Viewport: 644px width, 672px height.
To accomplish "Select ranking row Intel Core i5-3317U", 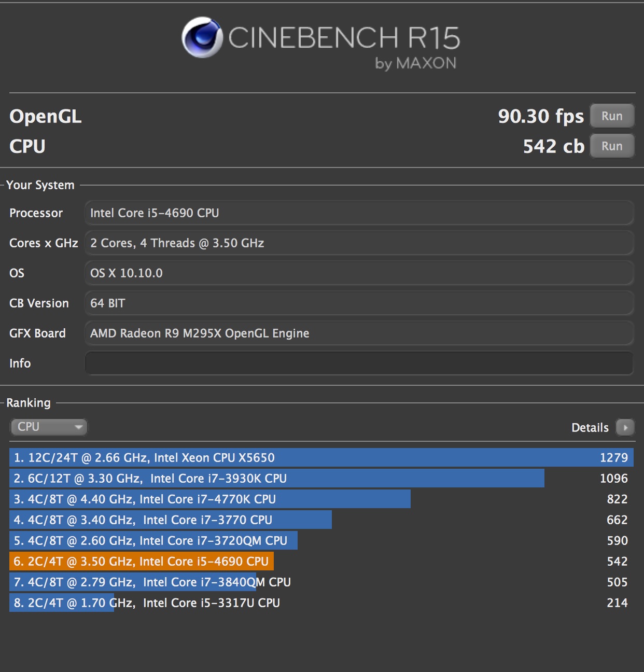I will [x=321, y=603].
